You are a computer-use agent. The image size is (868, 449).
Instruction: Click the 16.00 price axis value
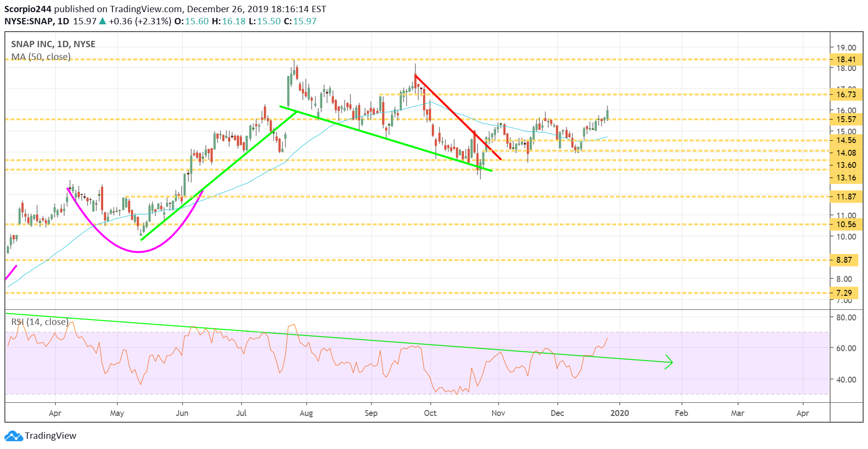click(846, 110)
